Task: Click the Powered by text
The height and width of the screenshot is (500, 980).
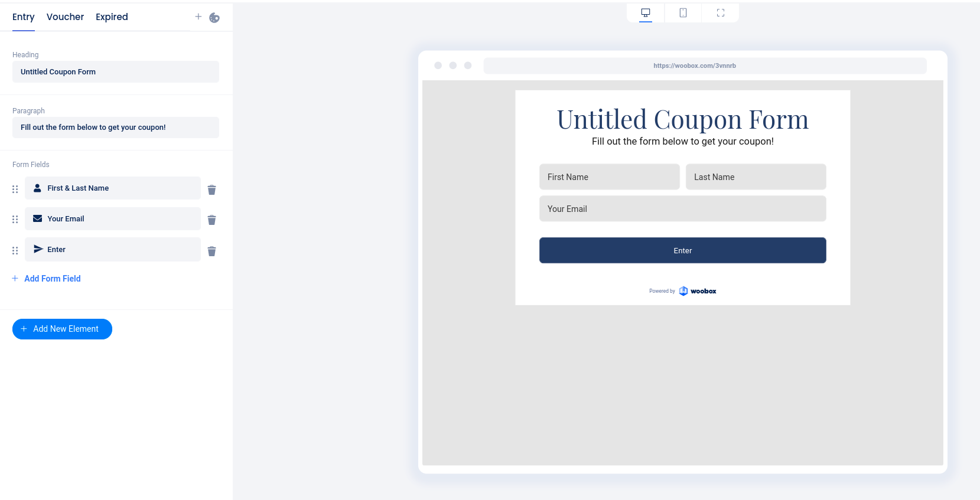Action: [662, 291]
